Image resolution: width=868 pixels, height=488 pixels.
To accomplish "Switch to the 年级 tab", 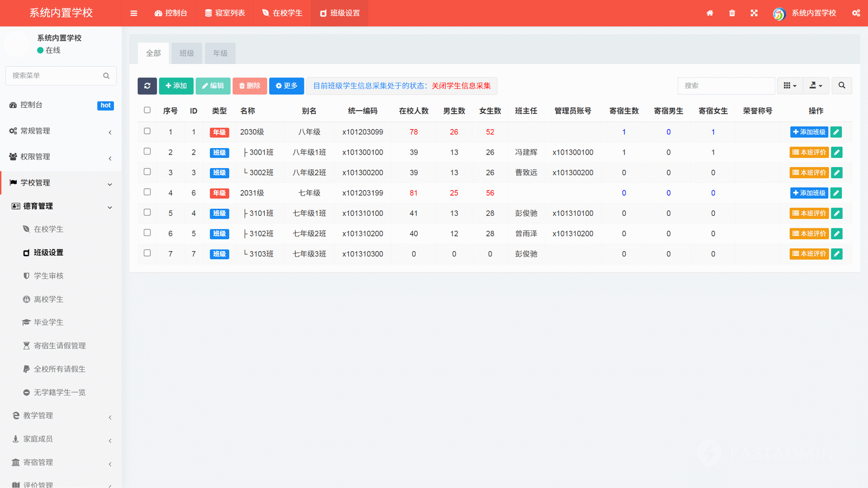I will coord(220,53).
